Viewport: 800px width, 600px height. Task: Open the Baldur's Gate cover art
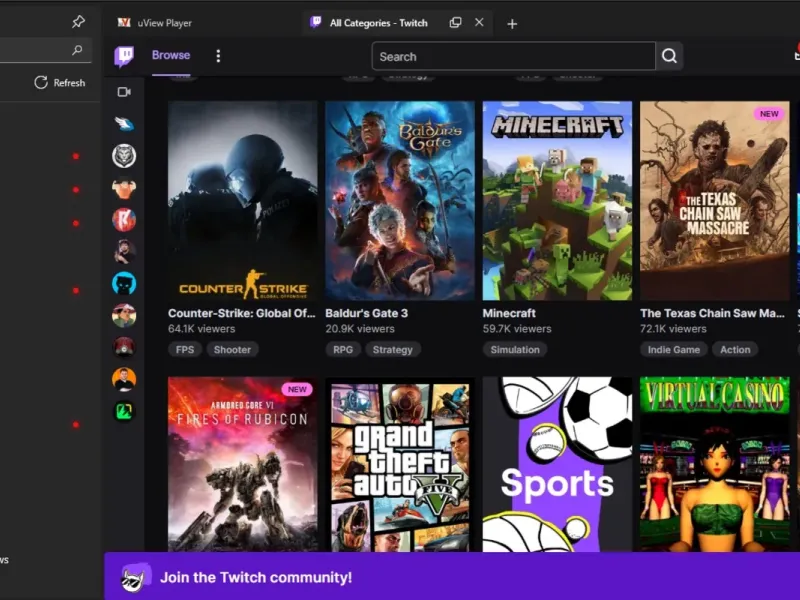click(x=399, y=201)
